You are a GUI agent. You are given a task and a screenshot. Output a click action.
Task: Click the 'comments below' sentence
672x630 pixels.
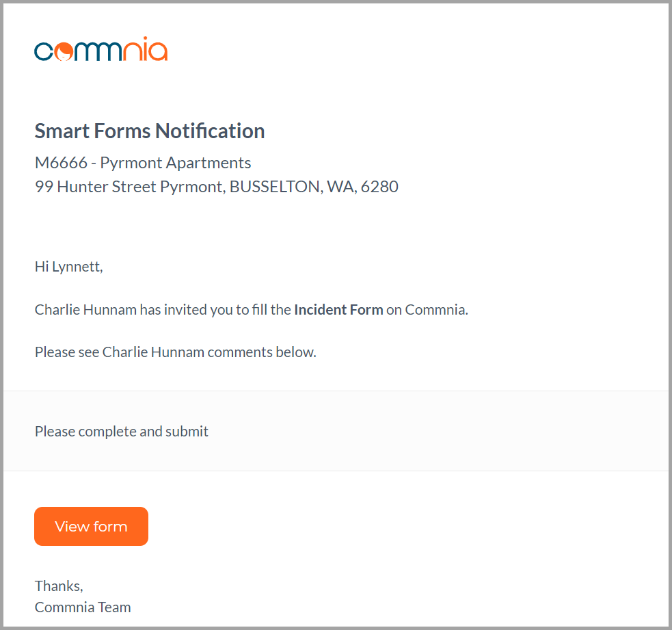pyautogui.click(x=175, y=352)
